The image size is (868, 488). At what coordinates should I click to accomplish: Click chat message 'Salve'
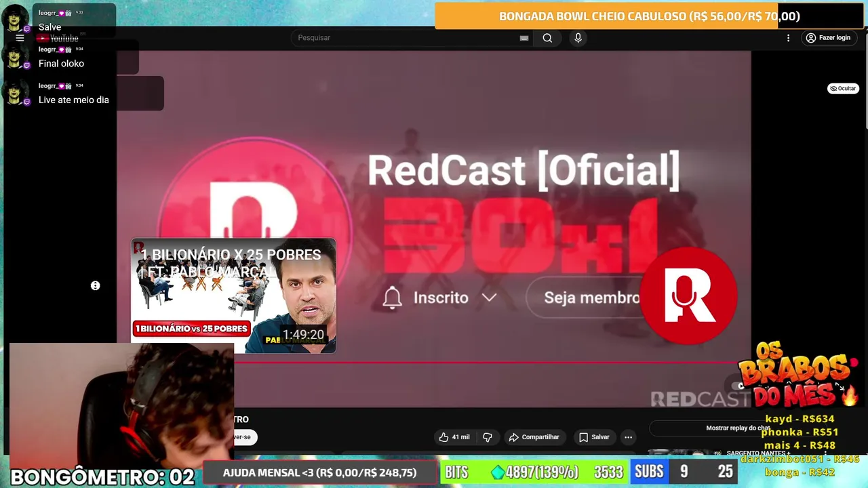50,27
